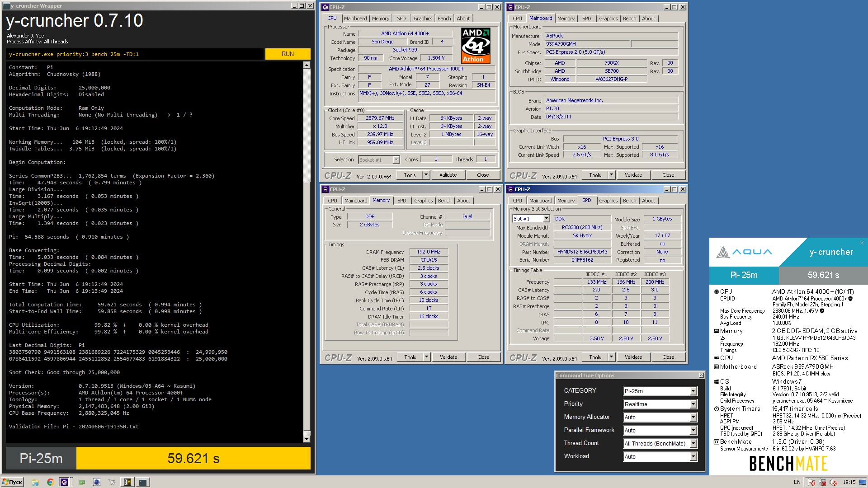Open the Start (Пуск) menu
Screen dimensions: 868x488
click(12, 482)
